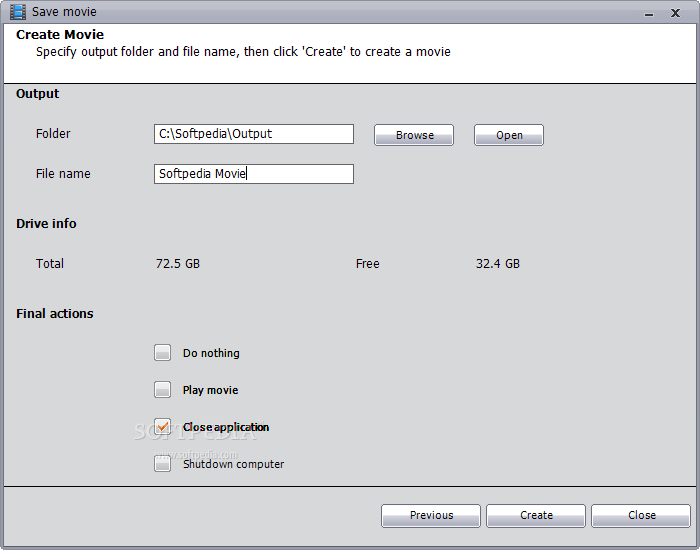Click the Create Movie heading text

pyautogui.click(x=60, y=34)
